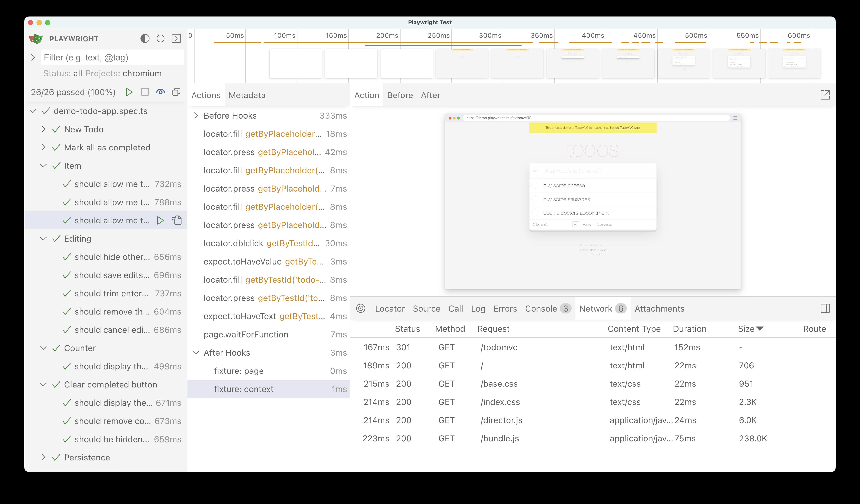Sort network table by Method column
The image size is (860, 504).
click(x=450, y=329)
